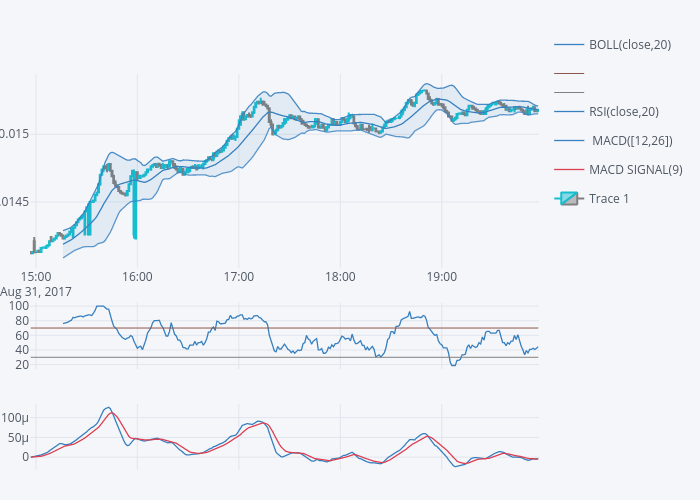Click the blue line icon beside BOLL(close,20)
700x500 pixels.
click(x=569, y=44)
